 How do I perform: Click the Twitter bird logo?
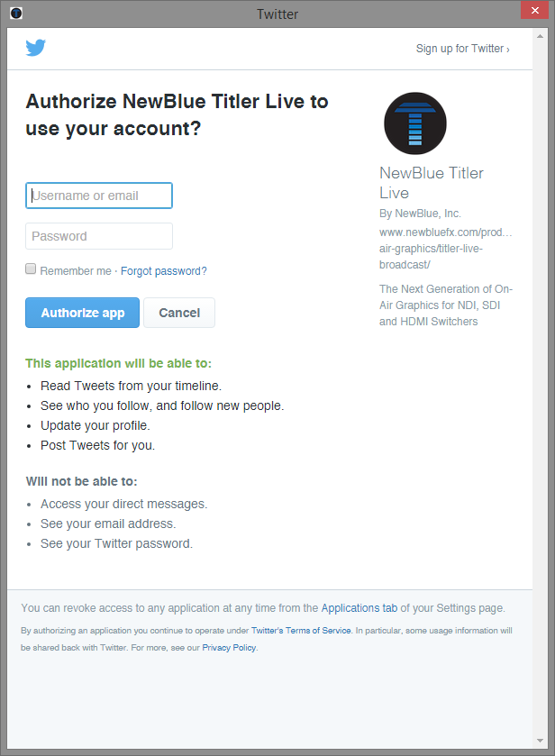pyautogui.click(x=36, y=47)
